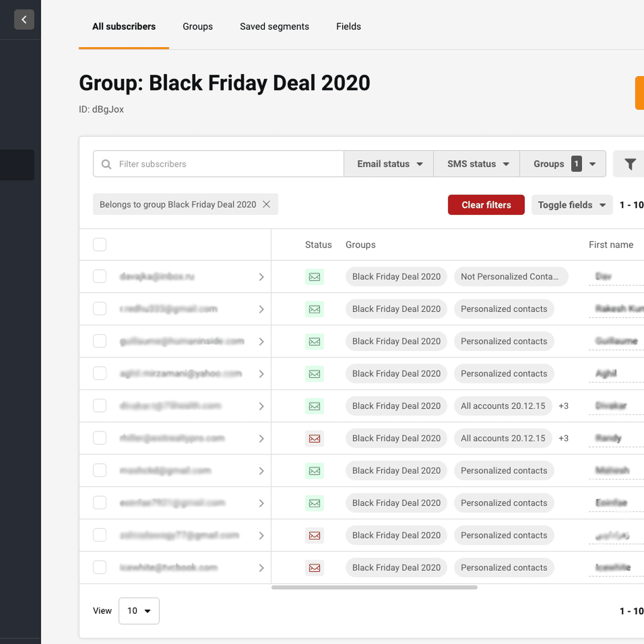
Task: Click the sidebar collapse back arrow
Action: pyautogui.click(x=24, y=20)
